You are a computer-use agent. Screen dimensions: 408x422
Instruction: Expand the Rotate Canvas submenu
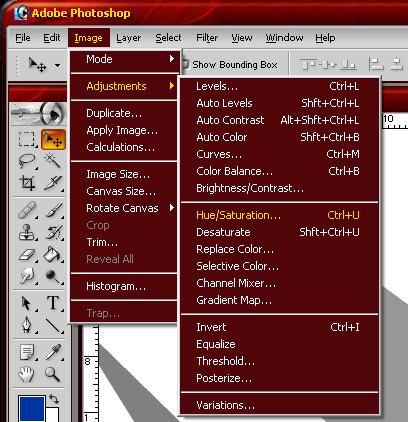[124, 208]
